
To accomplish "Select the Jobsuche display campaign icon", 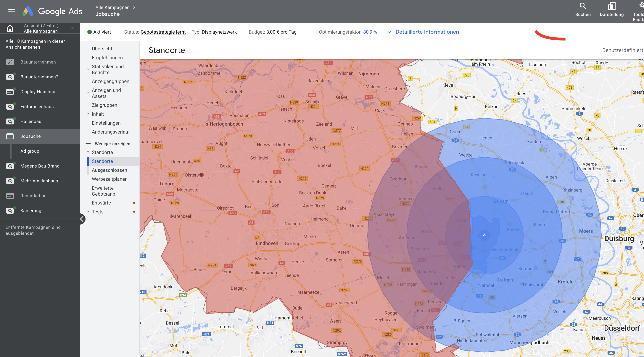I will pyautogui.click(x=10, y=136).
